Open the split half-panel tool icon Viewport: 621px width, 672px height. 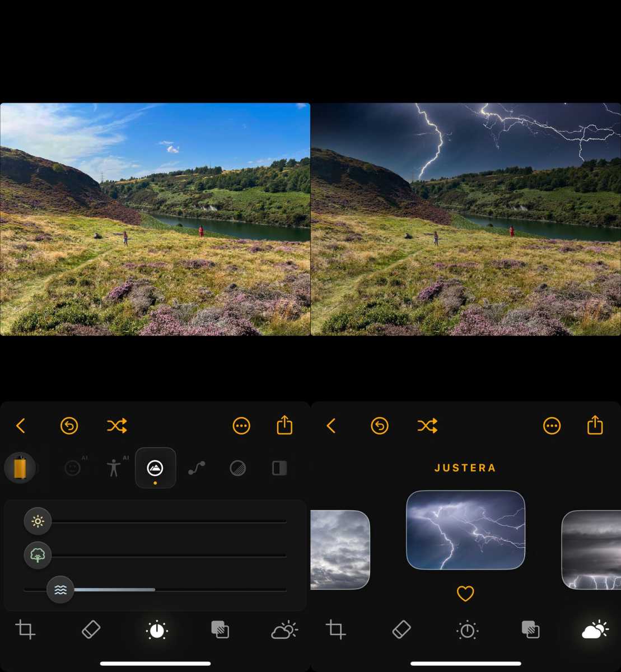(279, 468)
